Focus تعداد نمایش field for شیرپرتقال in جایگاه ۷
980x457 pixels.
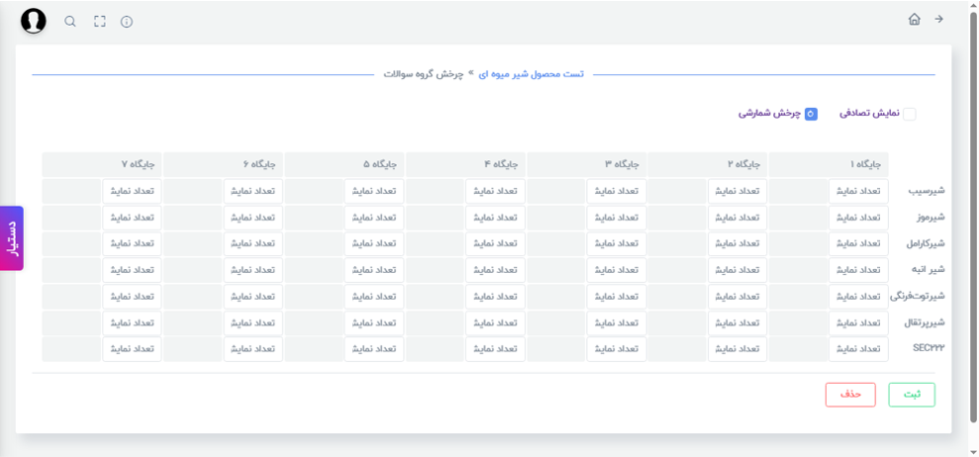tap(132, 322)
